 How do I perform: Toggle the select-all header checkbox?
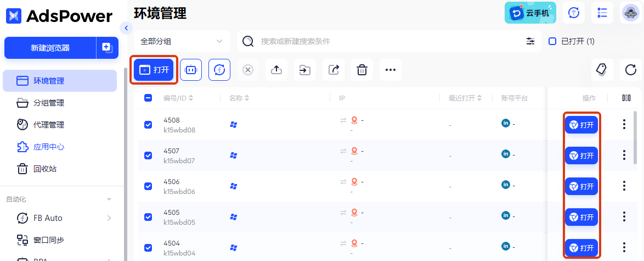click(148, 98)
